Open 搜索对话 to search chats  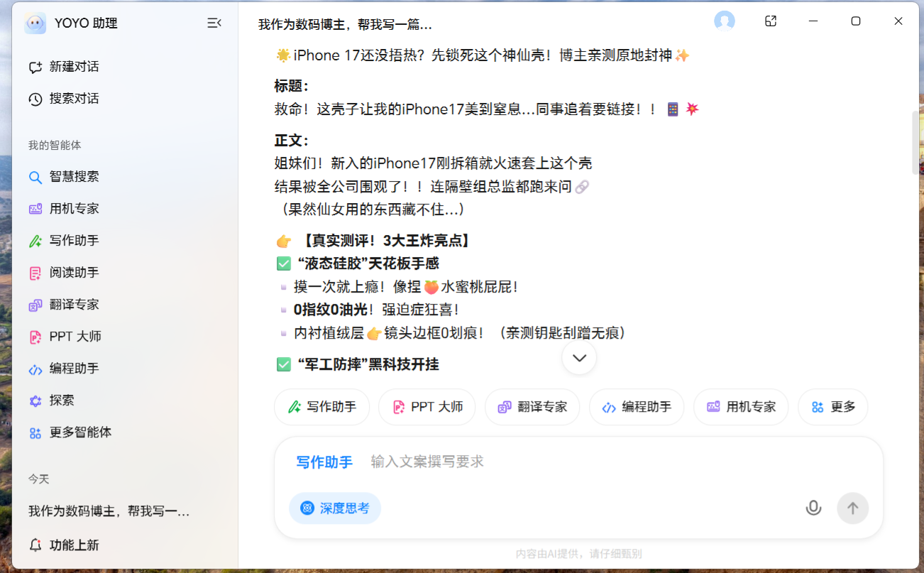tap(71, 98)
